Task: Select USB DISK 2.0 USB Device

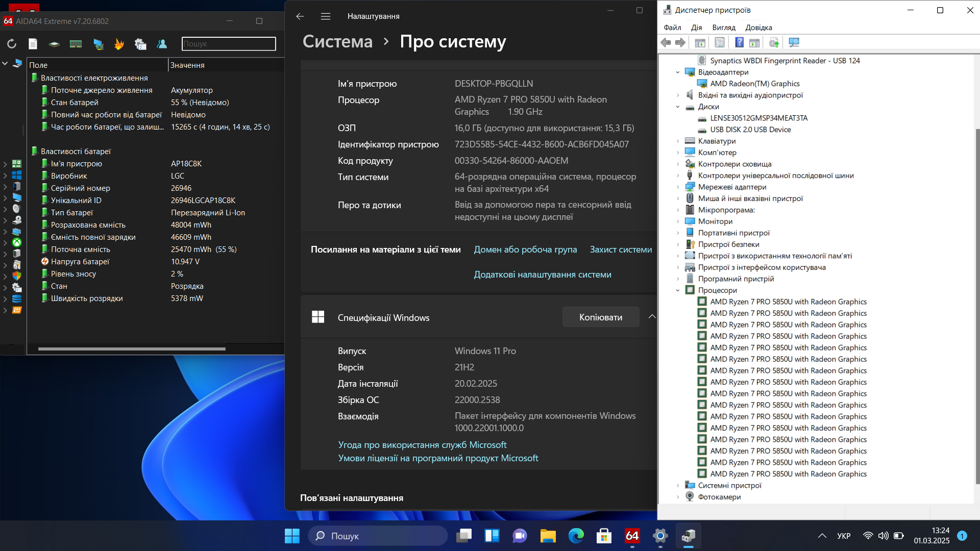Action: tap(750, 130)
